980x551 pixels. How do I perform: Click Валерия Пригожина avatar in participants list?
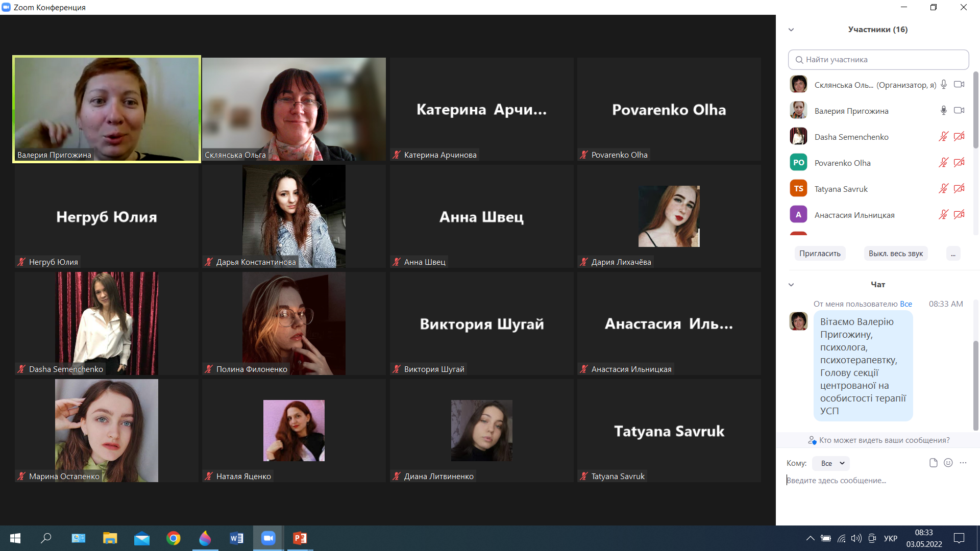coord(798,110)
